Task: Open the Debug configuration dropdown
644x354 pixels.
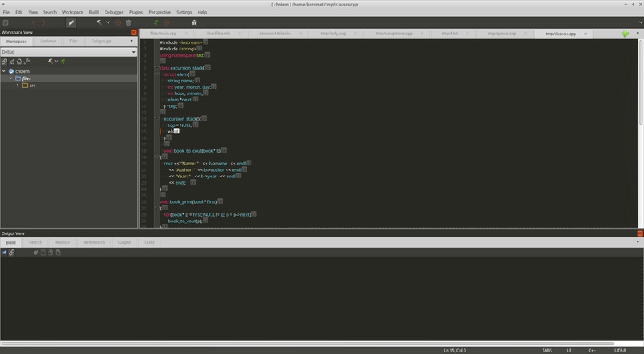Action: [69, 52]
